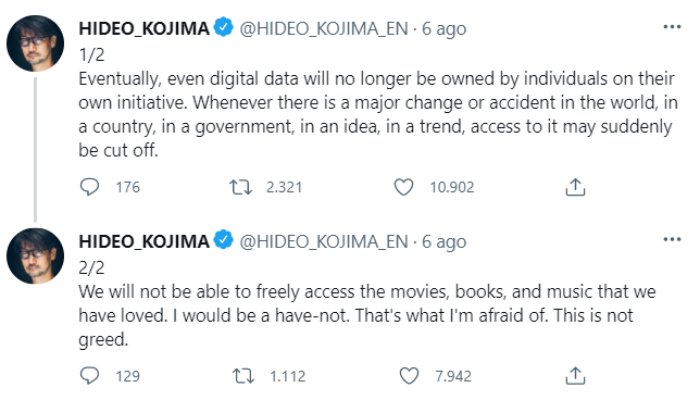Like the tweet with 10.902 likes

click(x=404, y=187)
